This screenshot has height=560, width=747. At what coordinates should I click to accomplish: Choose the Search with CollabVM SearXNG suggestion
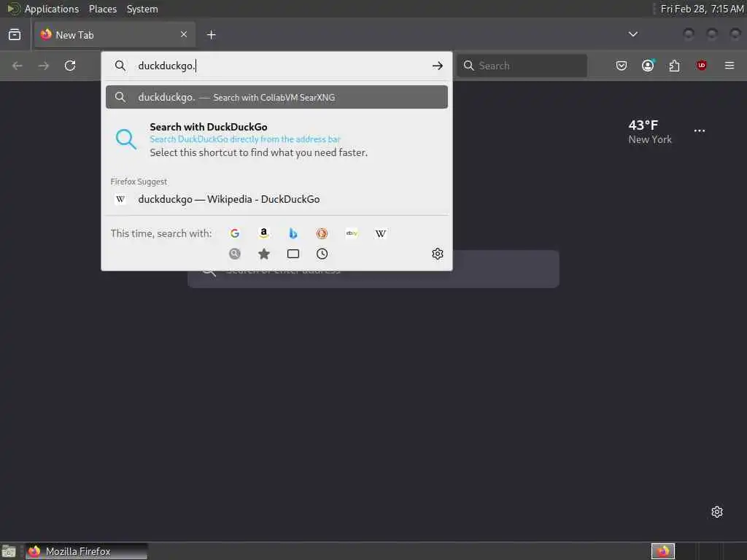pos(276,97)
